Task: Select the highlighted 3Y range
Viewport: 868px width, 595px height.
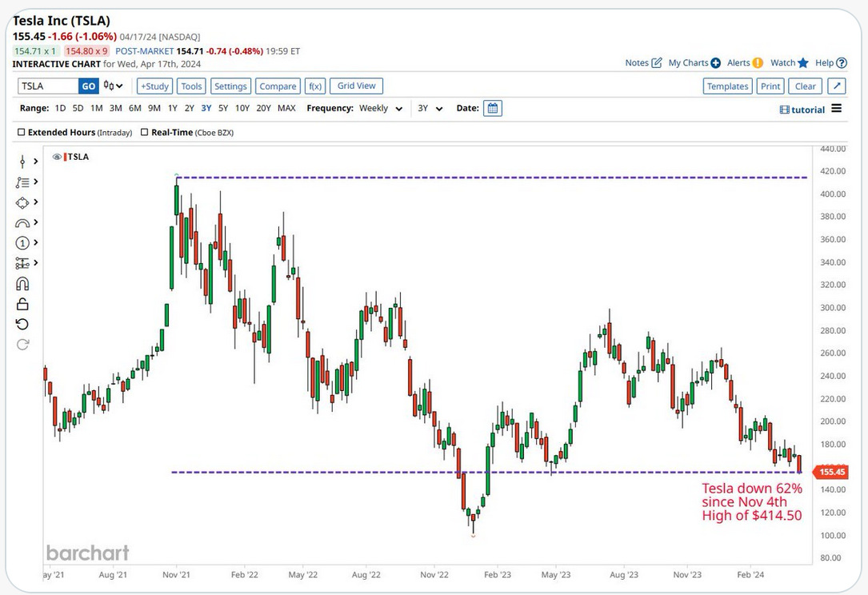Action: [206, 109]
